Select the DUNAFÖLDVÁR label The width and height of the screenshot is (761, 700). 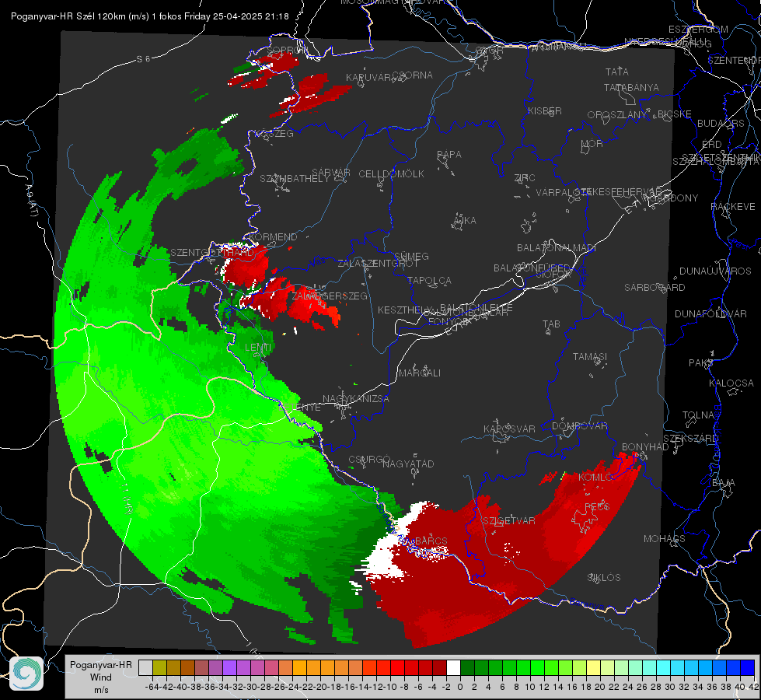coord(710,313)
